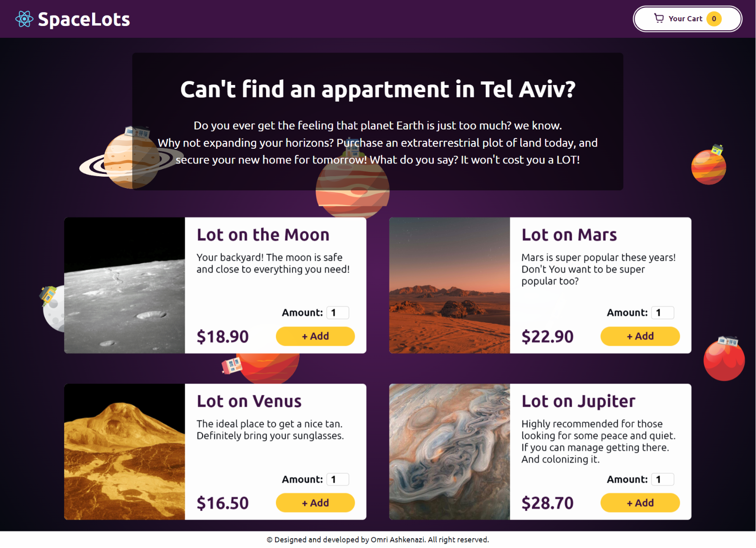The width and height of the screenshot is (756, 548).
Task: Click the red planet with house at right
Action: click(724, 359)
